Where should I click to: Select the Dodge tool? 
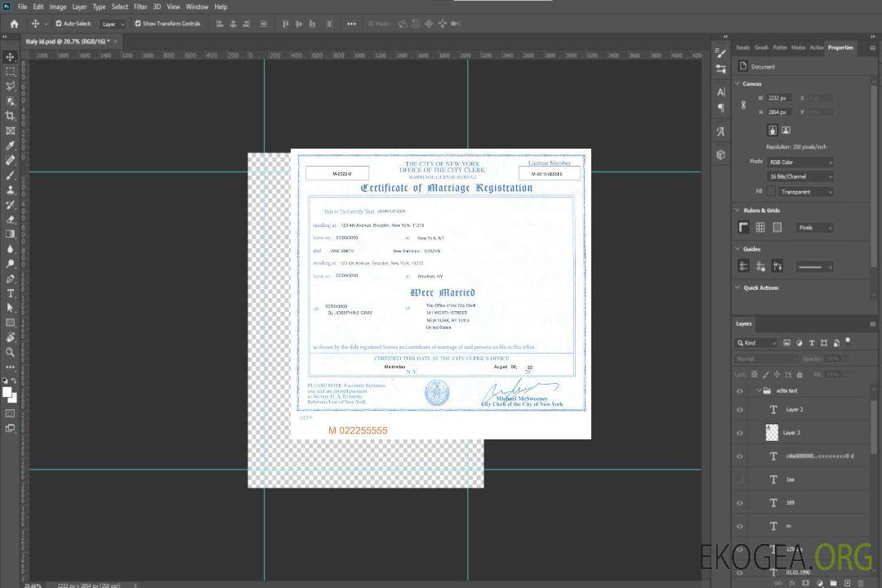point(10,264)
